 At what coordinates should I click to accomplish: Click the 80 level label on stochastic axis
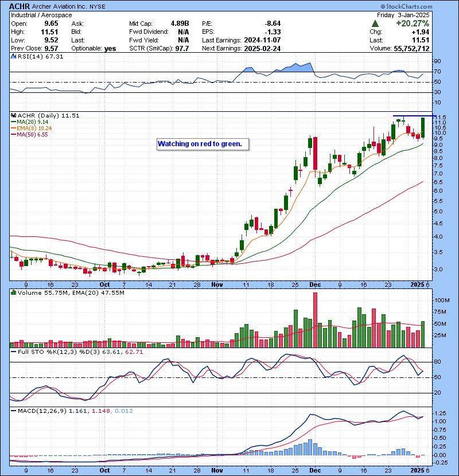click(437, 362)
